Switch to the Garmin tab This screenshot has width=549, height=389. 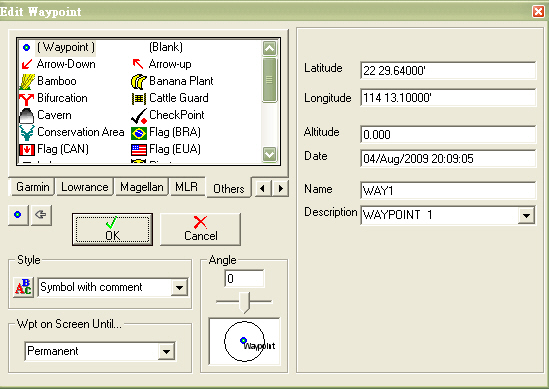pyautogui.click(x=32, y=187)
